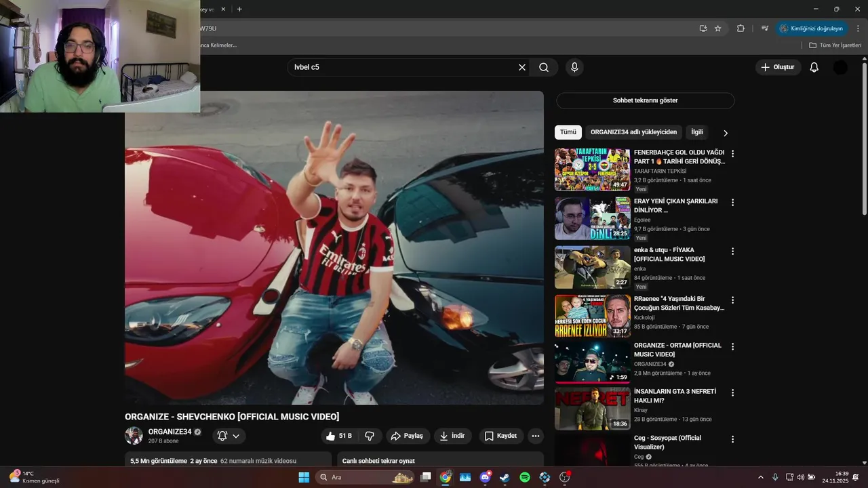Click Kimliğinizi doğrulayın profile button
This screenshot has width=868, height=488.
point(812,28)
